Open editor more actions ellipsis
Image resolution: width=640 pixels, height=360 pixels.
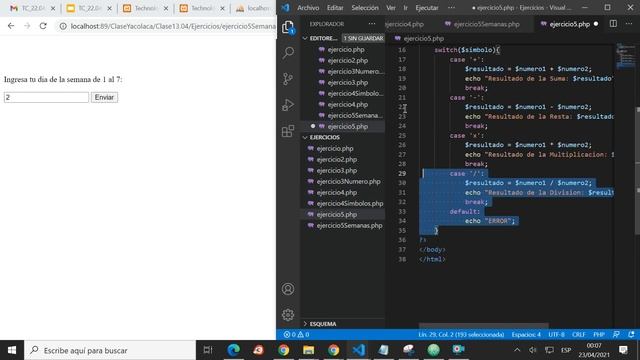click(629, 24)
